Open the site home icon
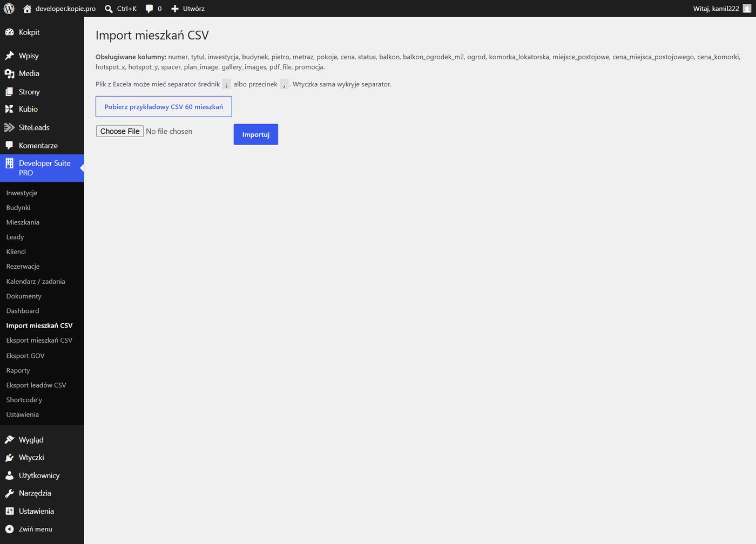756x544 pixels. click(27, 9)
